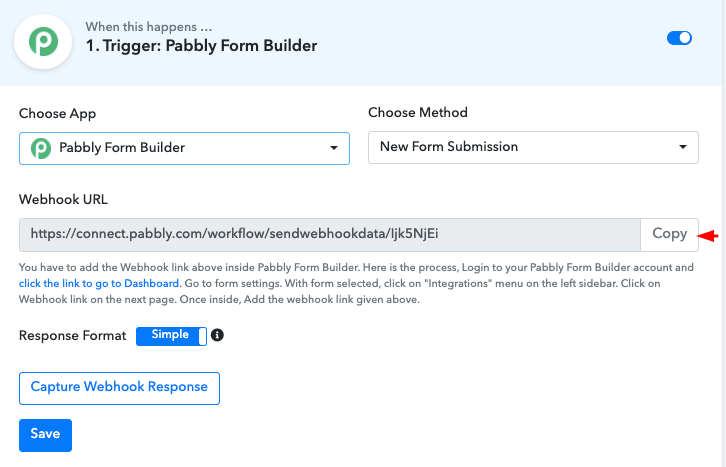
Task: Click the red arrow next to Copy
Action: 708,236
